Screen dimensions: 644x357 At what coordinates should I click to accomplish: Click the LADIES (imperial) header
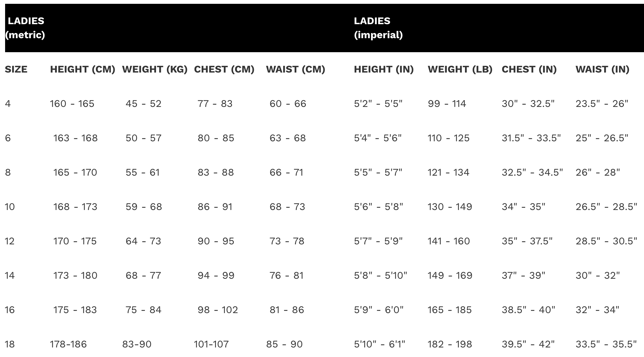pyautogui.click(x=378, y=28)
